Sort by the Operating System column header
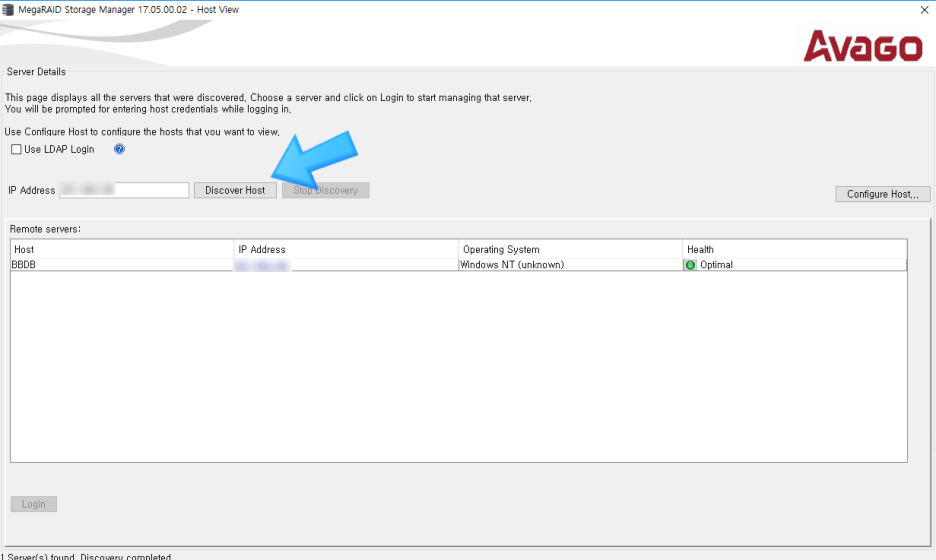The image size is (936, 560). 570,250
